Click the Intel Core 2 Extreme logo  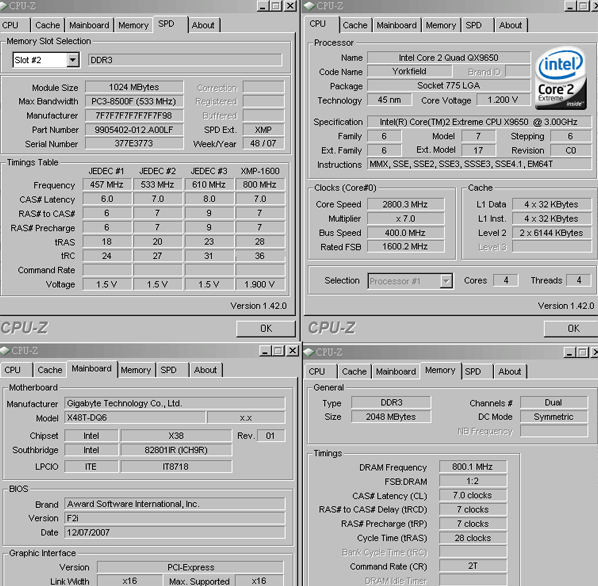click(560, 78)
